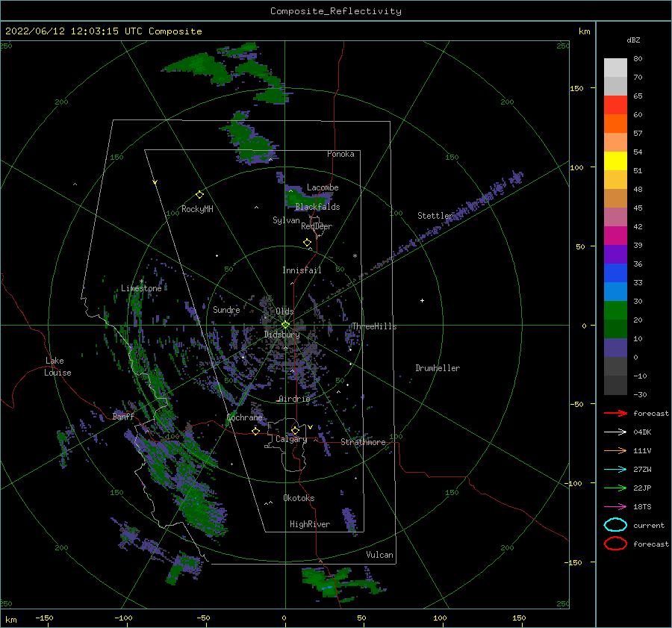Click the 2022/06/12 12:03:15 UTC Composite timestamp

click(x=103, y=31)
